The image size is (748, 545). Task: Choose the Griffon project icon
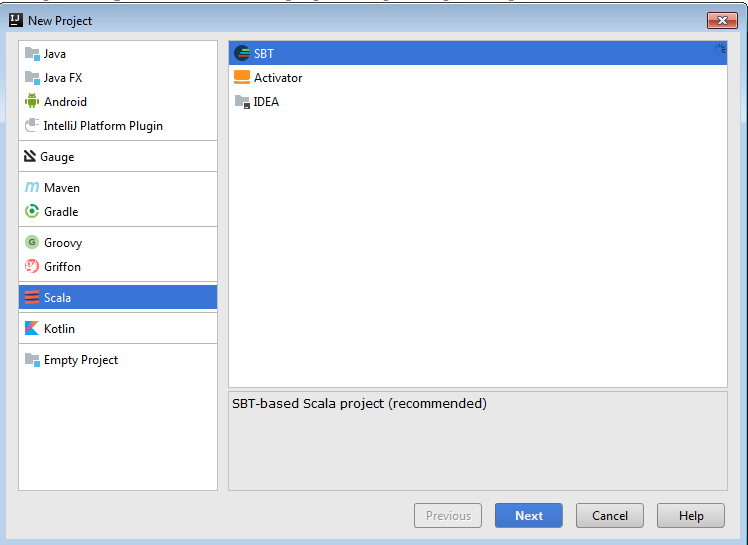(x=32, y=266)
